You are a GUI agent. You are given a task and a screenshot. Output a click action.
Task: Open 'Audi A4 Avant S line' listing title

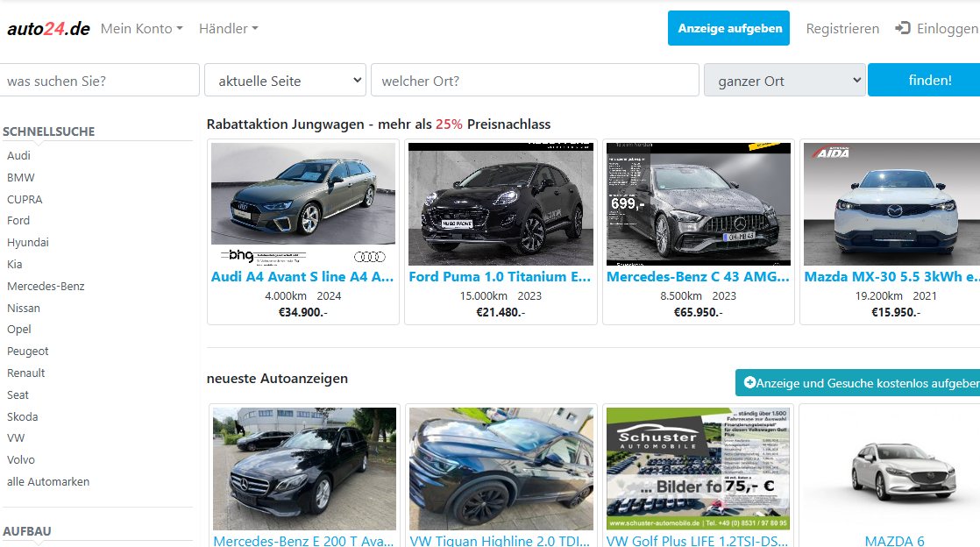[x=302, y=277]
